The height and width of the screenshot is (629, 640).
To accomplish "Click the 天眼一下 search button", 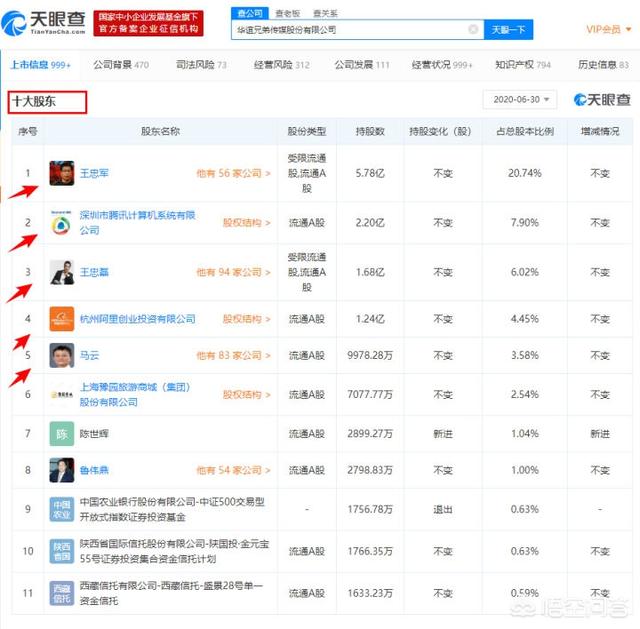I will (x=509, y=29).
